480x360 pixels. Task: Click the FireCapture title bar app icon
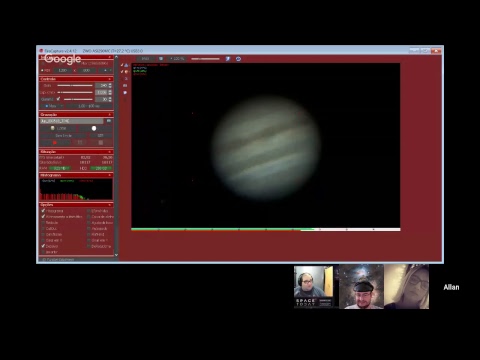tap(41, 51)
